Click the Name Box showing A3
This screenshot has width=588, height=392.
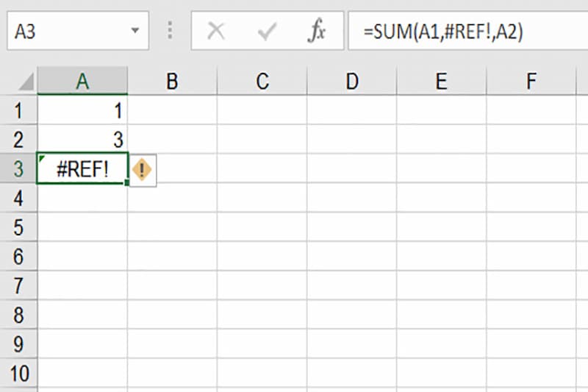[x=66, y=31]
